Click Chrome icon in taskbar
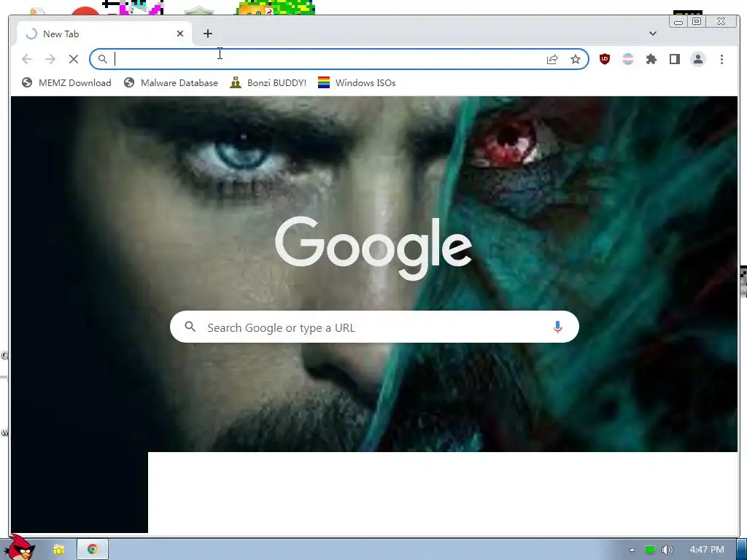747x560 pixels. (x=93, y=550)
